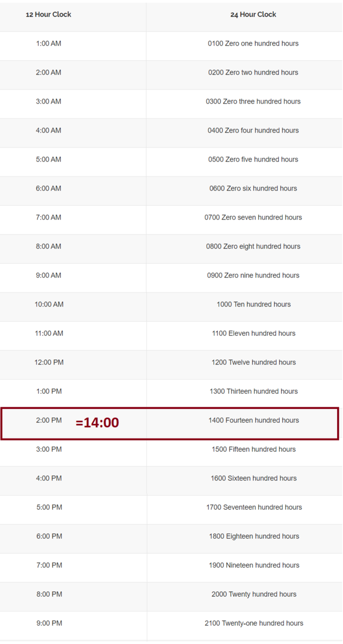Screen dimensions: 343x644
Task: Select the 1000 Ten hundred hours entry
Action: click(x=253, y=304)
